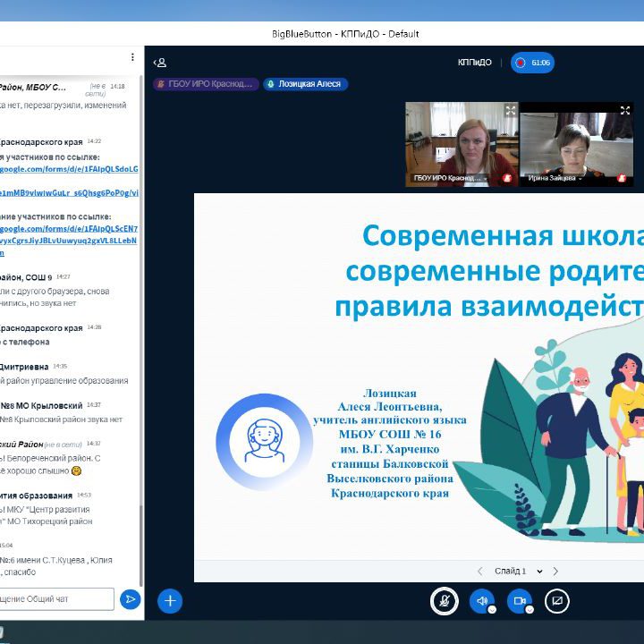Viewport: 644px width, 644px height.
Task: Toggle the users list panel icon
Action: (x=160, y=63)
